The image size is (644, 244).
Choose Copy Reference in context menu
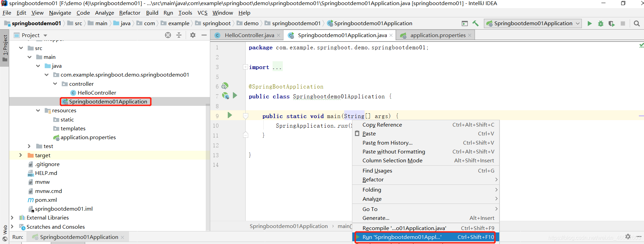coord(426,125)
